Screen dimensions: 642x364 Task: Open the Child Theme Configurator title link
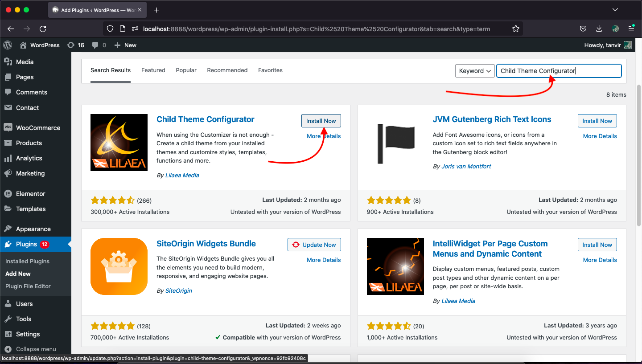(206, 119)
